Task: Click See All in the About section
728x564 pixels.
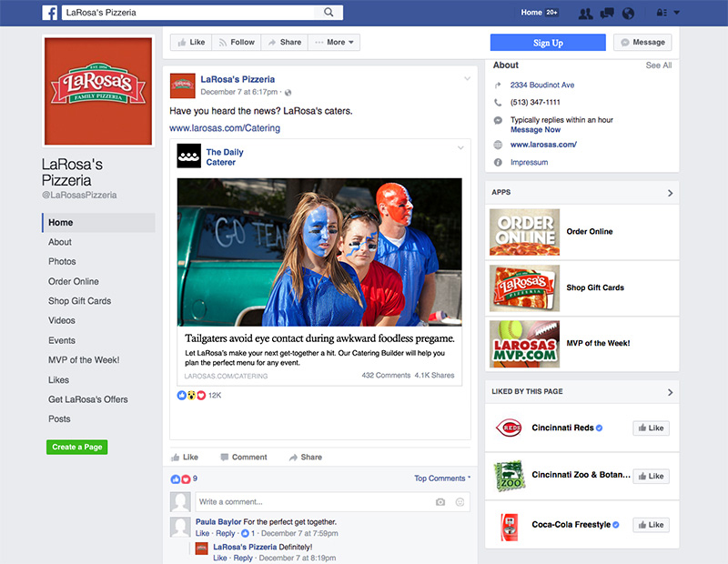Action: 658,65
